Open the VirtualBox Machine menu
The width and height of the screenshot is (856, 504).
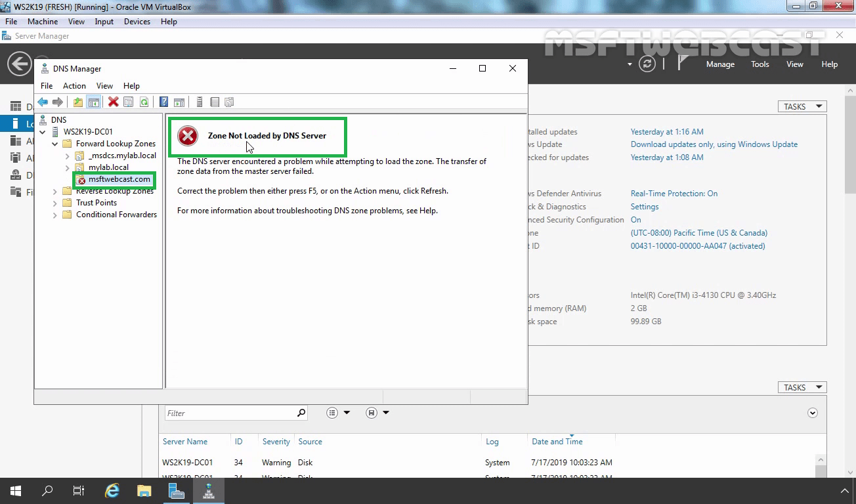point(43,22)
